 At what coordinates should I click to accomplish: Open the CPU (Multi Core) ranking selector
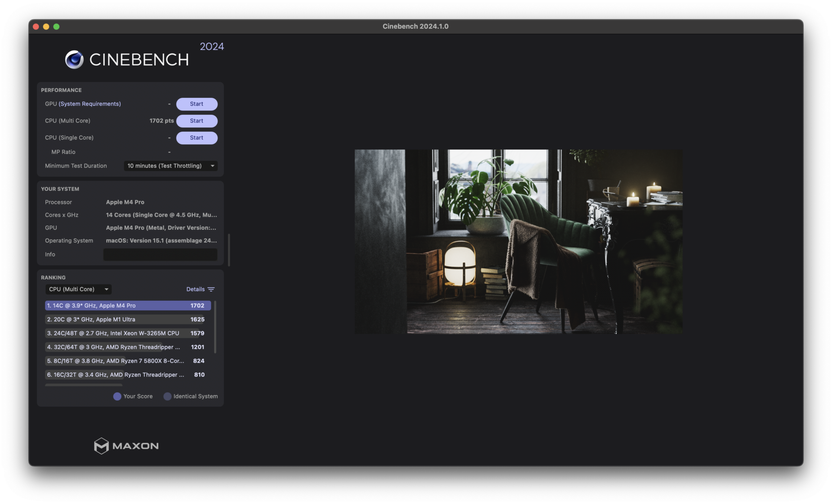click(x=78, y=289)
